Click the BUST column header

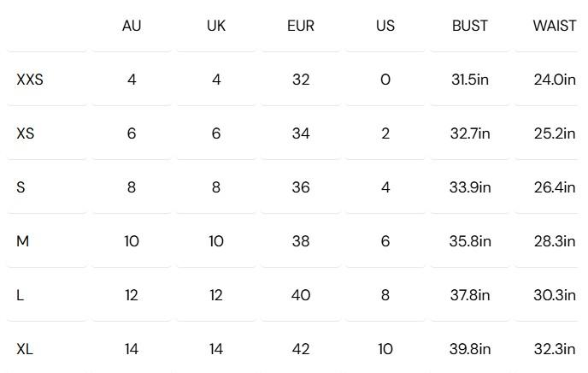(470, 26)
